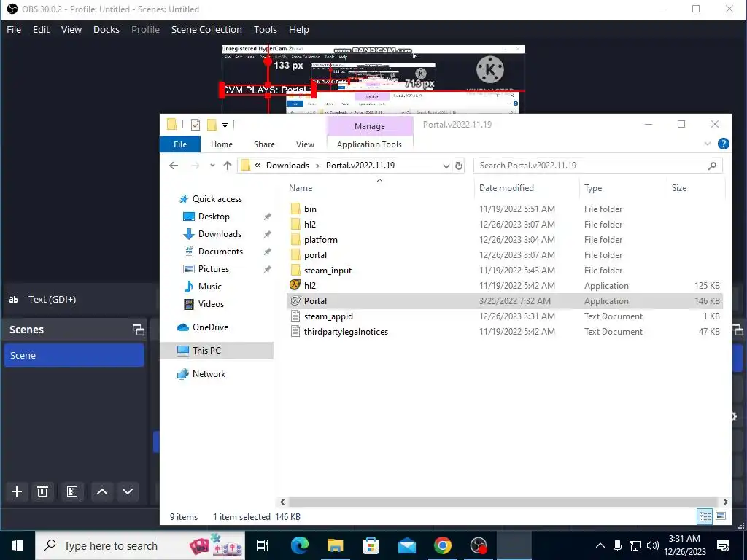Select the portal folder row
Viewport: 747px width, 560px height.
coord(505,255)
